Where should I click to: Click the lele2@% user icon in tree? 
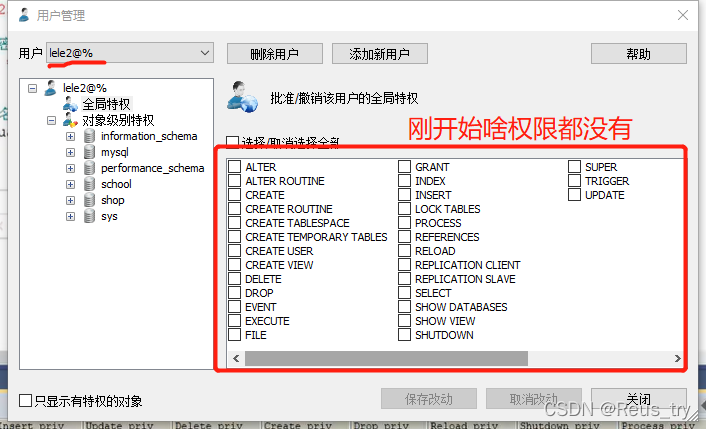50,88
